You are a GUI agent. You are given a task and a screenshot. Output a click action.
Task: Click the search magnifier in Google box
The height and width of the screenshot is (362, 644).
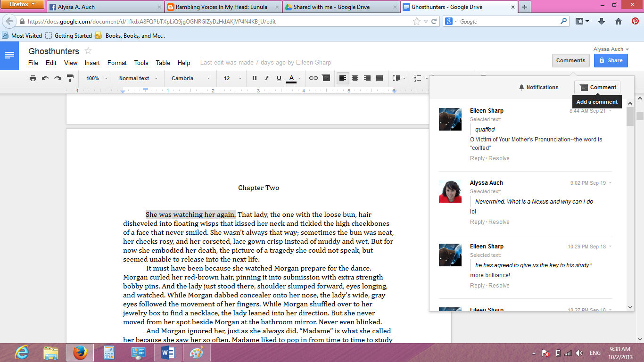point(563,21)
